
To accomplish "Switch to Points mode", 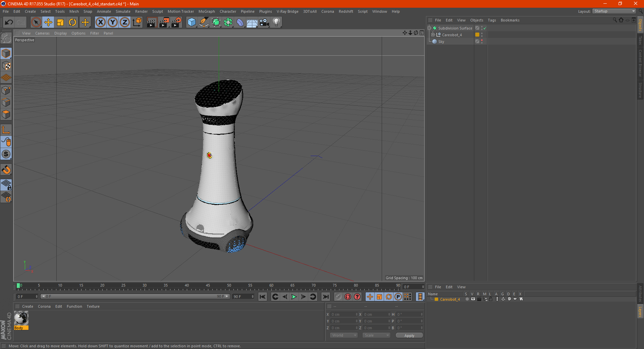I will (6, 90).
